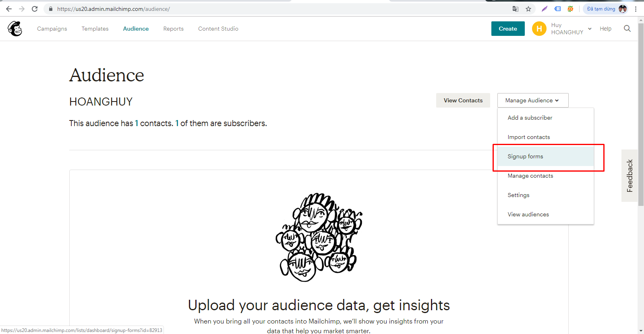Reload the page with the refresh icon
Image resolution: width=644 pixels, height=334 pixels.
point(35,9)
